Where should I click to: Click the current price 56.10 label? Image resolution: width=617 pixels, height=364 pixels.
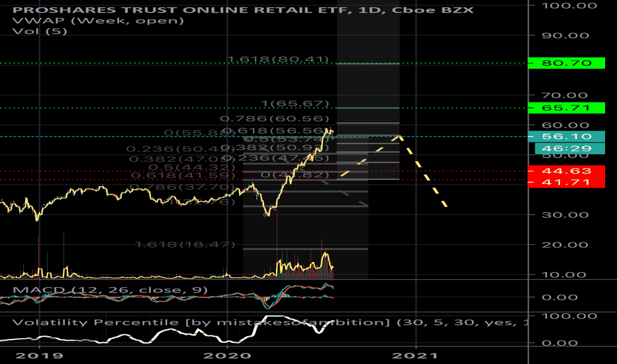(x=566, y=136)
